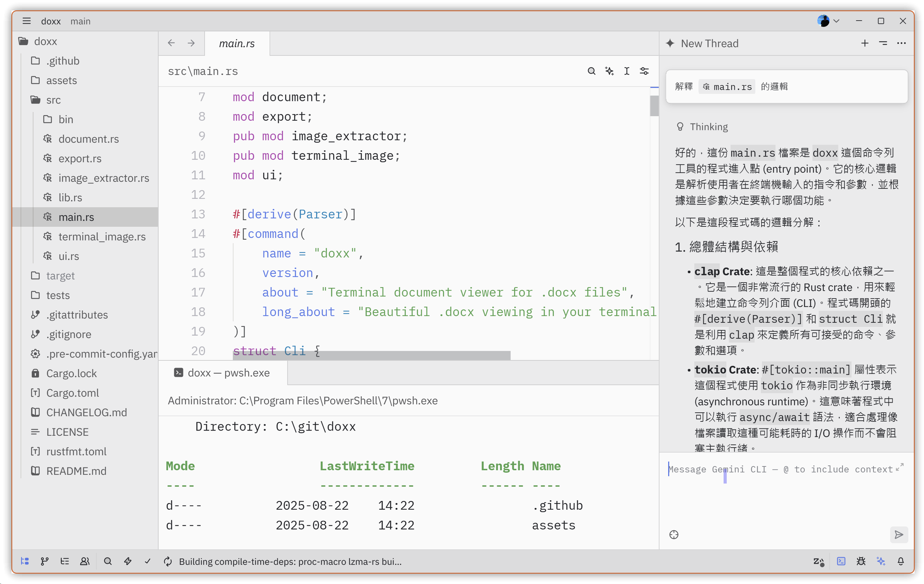Viewport: 924px width, 584px height.
Task: Open notifications bell icon
Action: pyautogui.click(x=901, y=561)
